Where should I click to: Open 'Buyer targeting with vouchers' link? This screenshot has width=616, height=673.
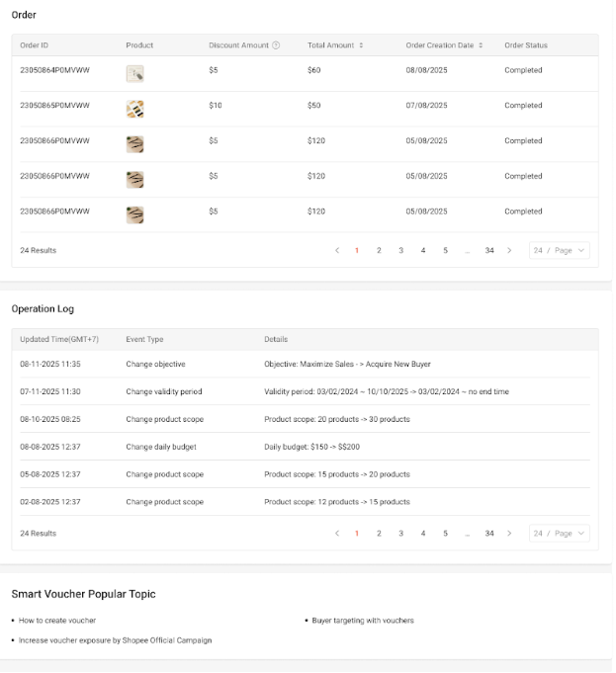tap(363, 621)
